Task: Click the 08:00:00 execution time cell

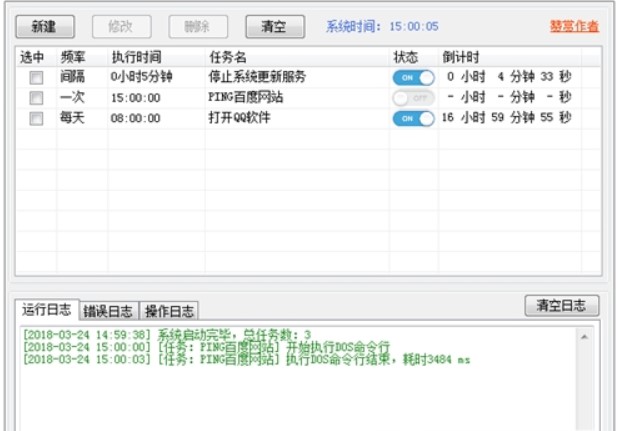Action: point(135,118)
